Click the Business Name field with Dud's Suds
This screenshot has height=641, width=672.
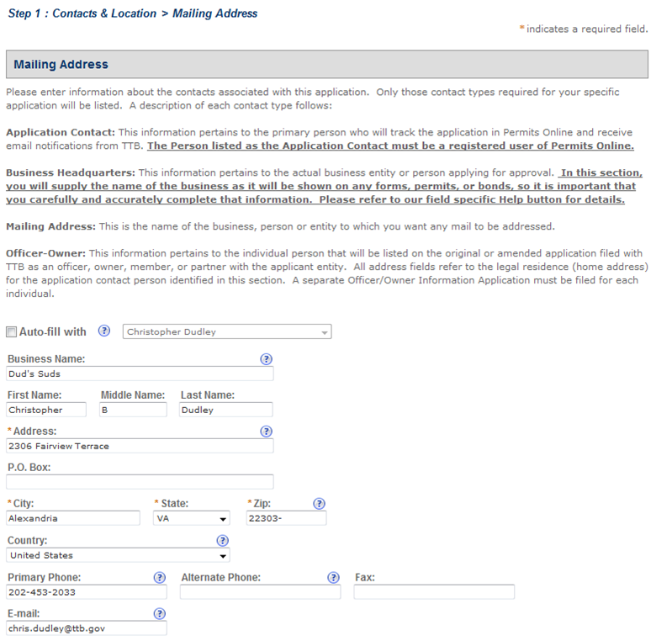click(140, 373)
